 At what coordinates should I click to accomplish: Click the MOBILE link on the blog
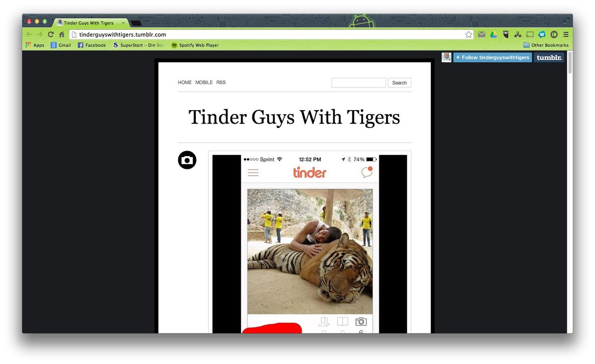pyautogui.click(x=204, y=82)
